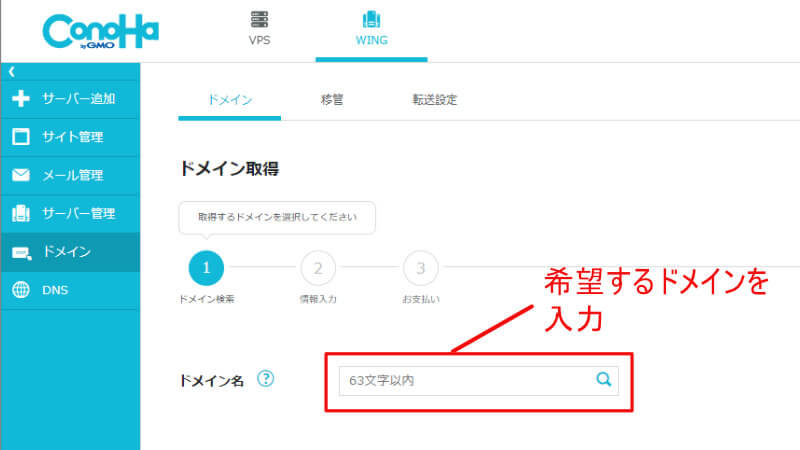Click the WING building icon
Viewport: 800px width, 450px height.
pos(371,19)
